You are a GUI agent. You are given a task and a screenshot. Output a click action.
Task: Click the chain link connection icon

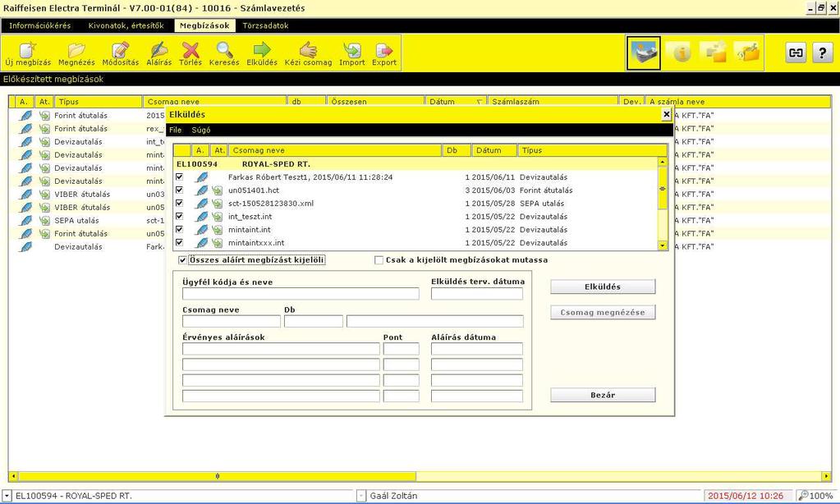pyautogui.click(x=796, y=53)
